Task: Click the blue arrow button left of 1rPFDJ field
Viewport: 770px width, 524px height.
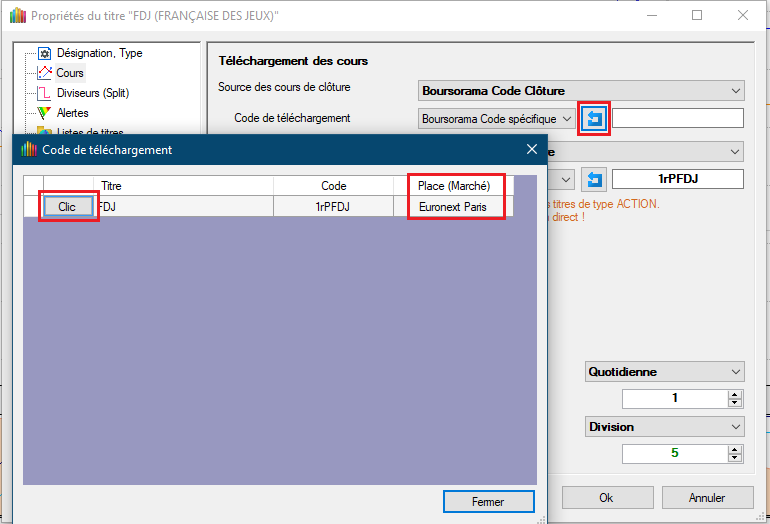Action: coord(595,180)
